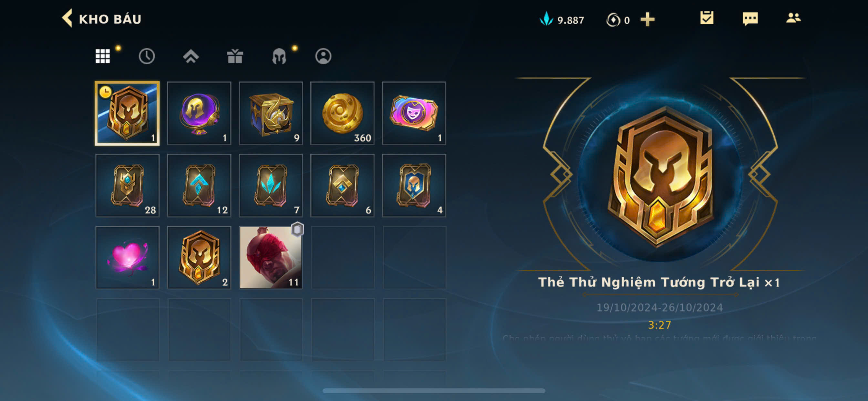Image resolution: width=868 pixels, height=401 pixels.
Task: Select the blue helmet card quantity 4
Action: point(414,185)
